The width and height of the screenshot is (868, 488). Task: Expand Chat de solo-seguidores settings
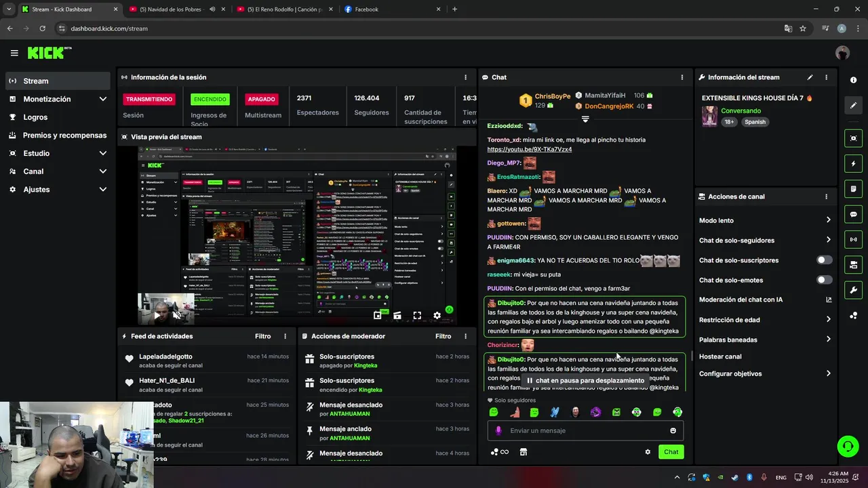pyautogui.click(x=765, y=240)
